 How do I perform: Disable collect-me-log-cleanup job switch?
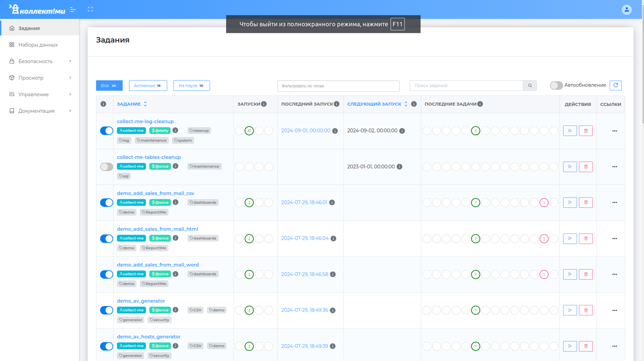tap(107, 131)
